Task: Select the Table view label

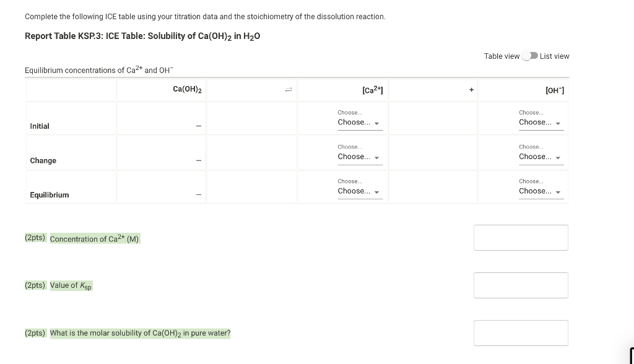Action: pos(502,56)
